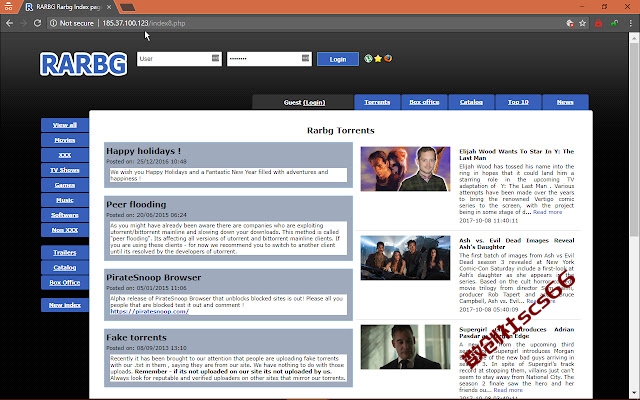640x400 pixels.
Task: Select Games in the sidebar
Action: [64, 185]
